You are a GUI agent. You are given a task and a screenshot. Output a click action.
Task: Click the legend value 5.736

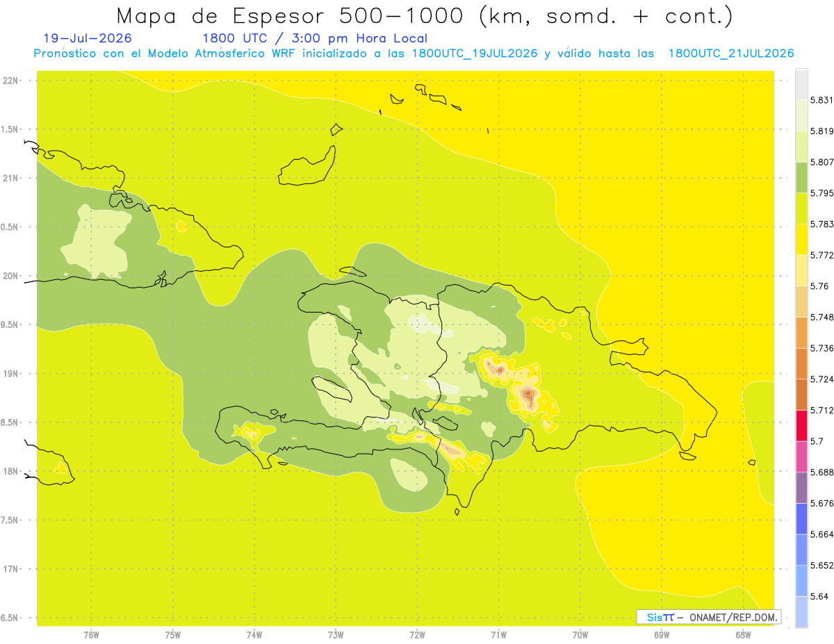(x=822, y=348)
